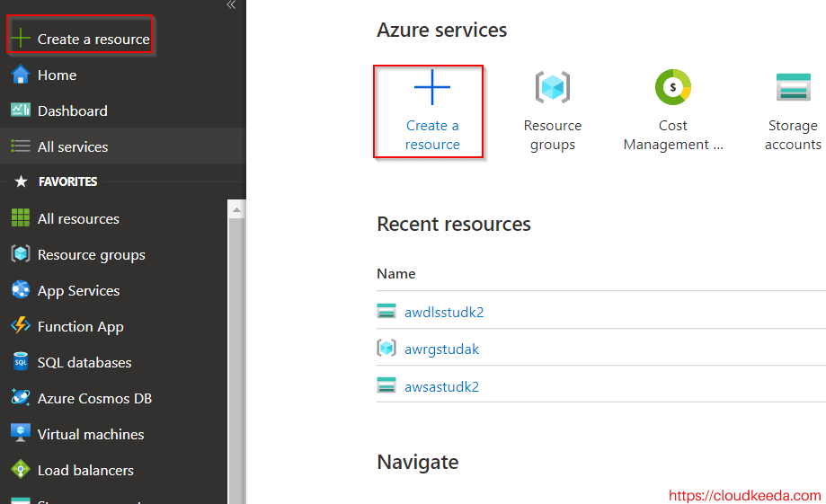Open recent resource awdlsstudk2
The height and width of the screenshot is (504, 826).
(444, 313)
